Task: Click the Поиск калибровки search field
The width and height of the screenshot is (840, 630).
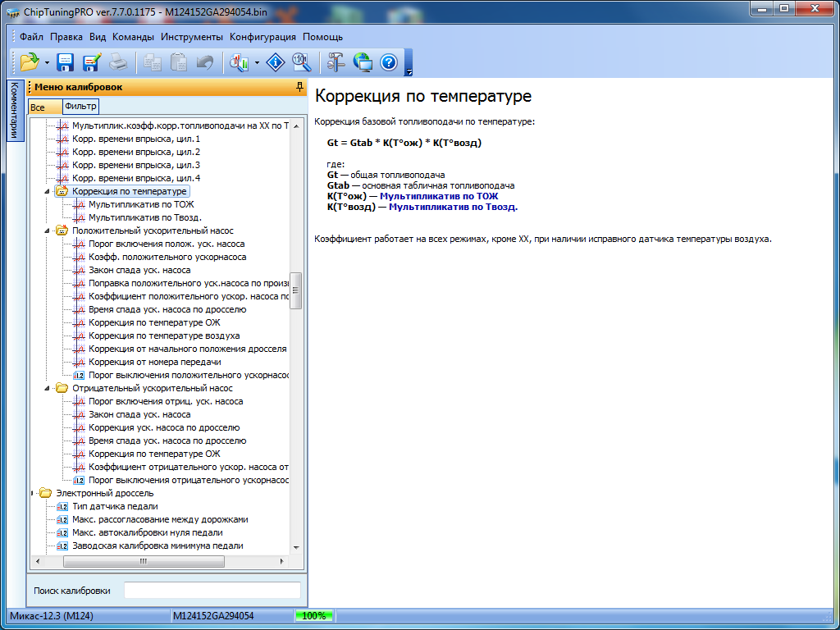Action: tap(212, 591)
